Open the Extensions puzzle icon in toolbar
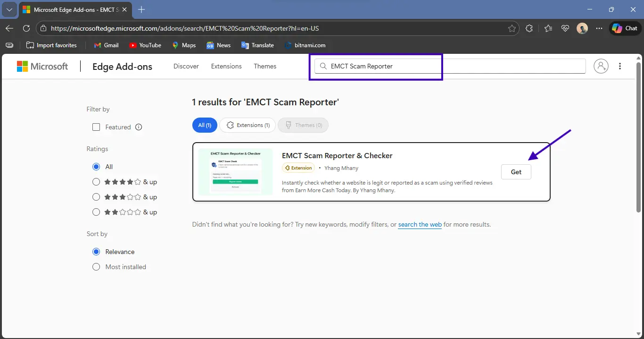This screenshot has width=644, height=339. [x=529, y=28]
